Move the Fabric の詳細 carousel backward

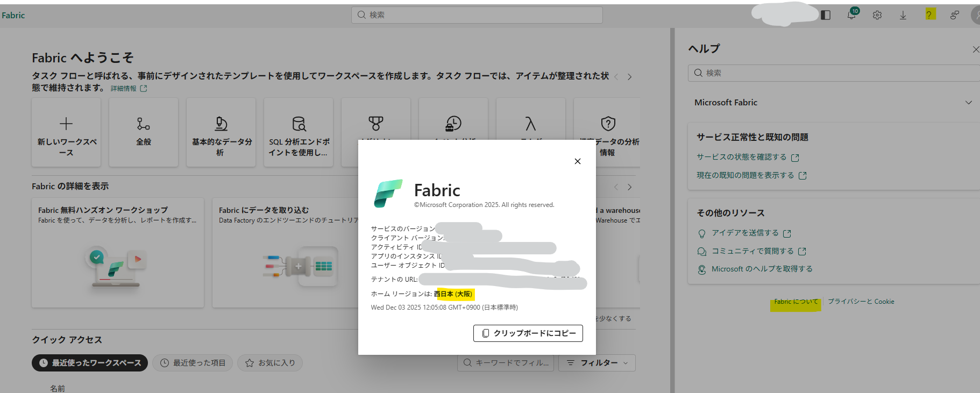point(616,187)
